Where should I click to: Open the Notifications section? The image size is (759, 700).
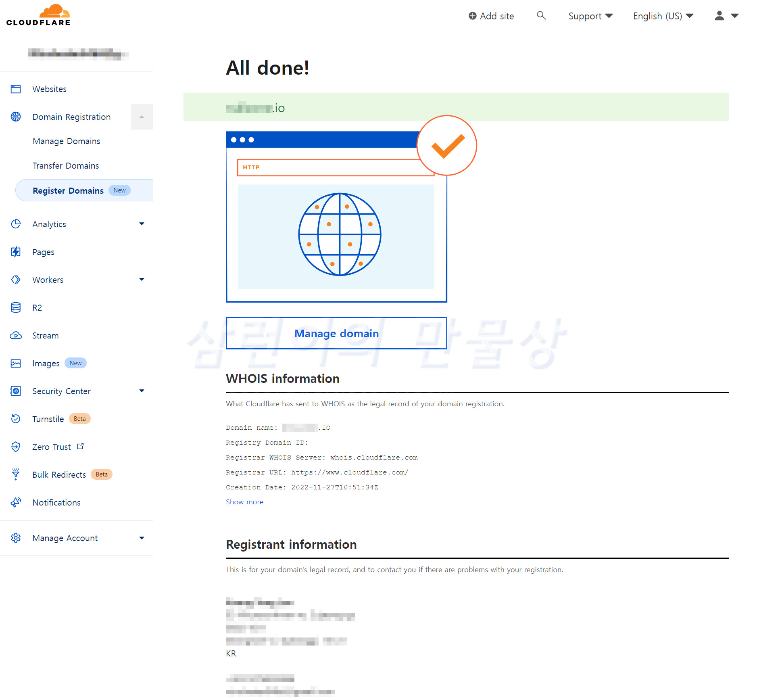coord(56,503)
